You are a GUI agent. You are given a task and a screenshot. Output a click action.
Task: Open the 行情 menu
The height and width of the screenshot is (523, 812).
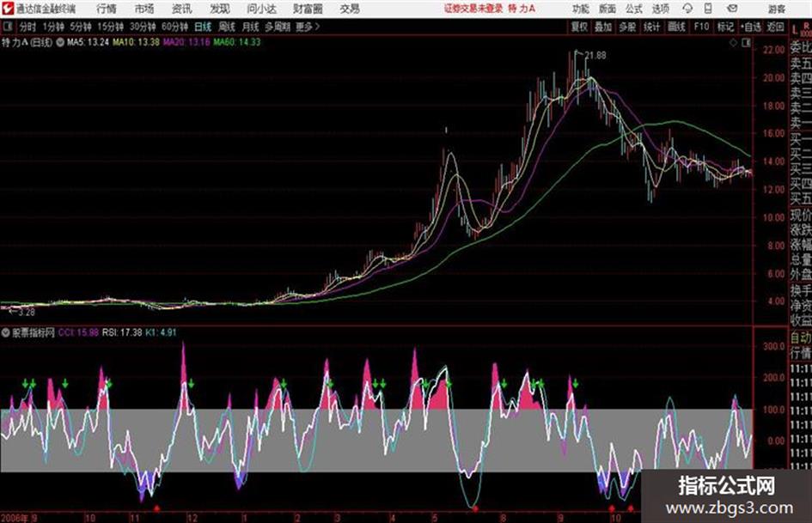107,9
